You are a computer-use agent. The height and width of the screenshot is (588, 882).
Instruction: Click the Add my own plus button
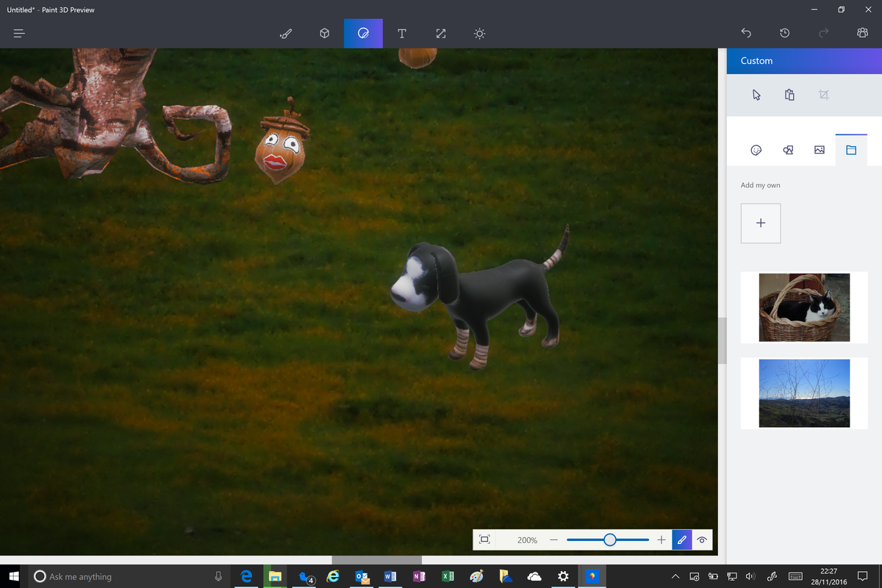[760, 223]
